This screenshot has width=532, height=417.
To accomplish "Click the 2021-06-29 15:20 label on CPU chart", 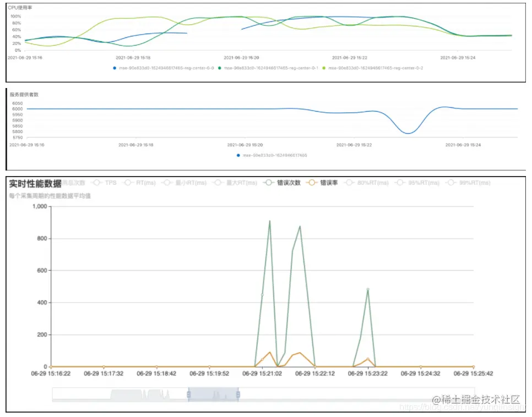I will pyautogui.click(x=241, y=58).
